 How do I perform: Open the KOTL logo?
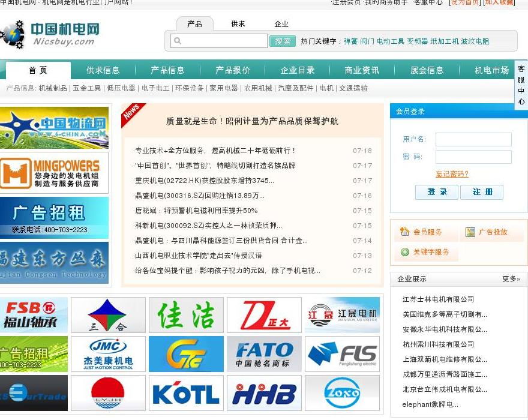coord(186,393)
